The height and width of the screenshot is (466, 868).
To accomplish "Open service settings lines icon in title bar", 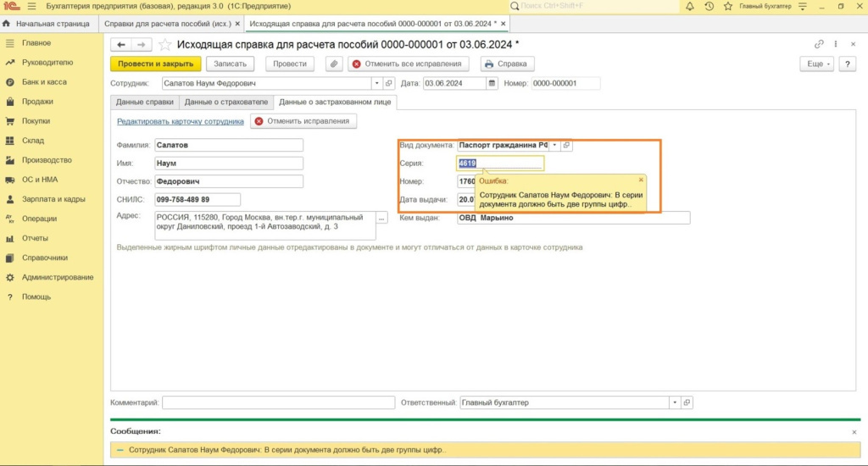I will tap(803, 6).
